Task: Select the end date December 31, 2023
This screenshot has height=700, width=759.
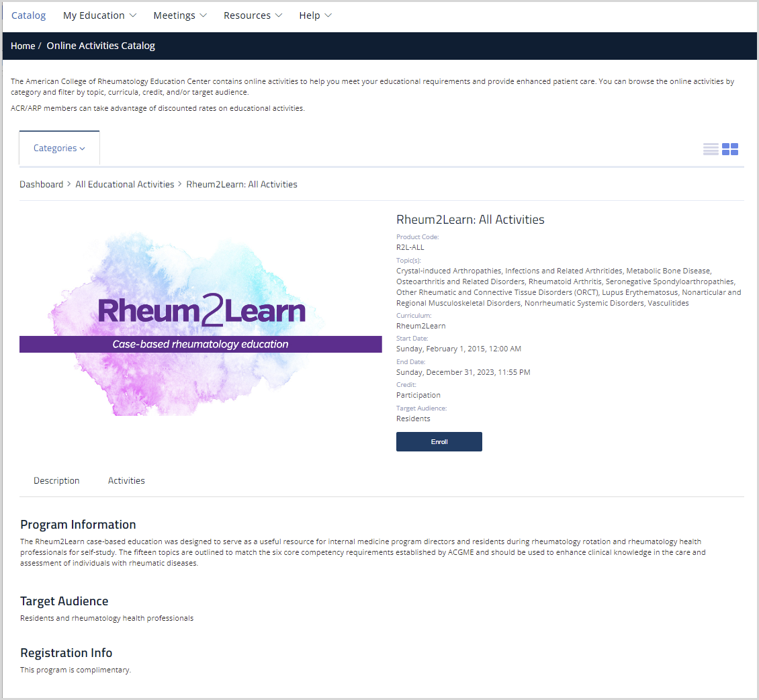Action: [463, 372]
